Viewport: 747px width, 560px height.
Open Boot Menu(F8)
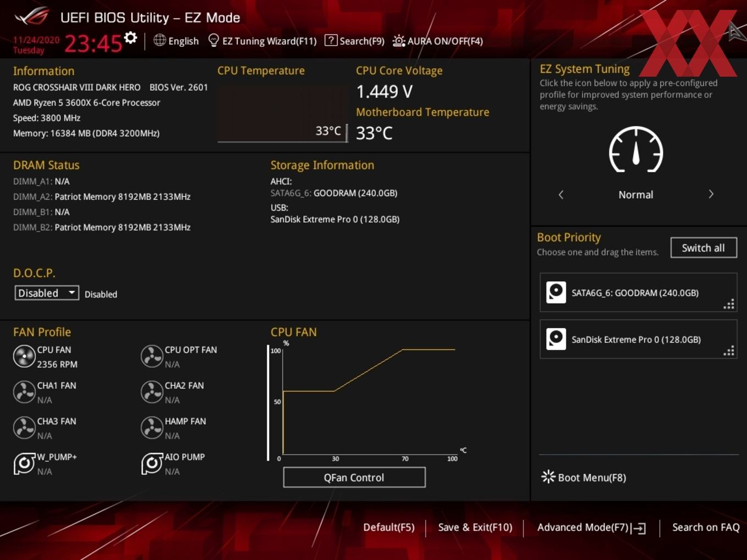(x=592, y=478)
